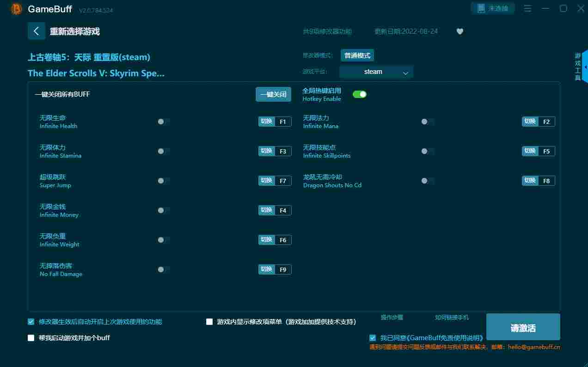
Task: Click the Infinite Health label
Action: tap(58, 126)
